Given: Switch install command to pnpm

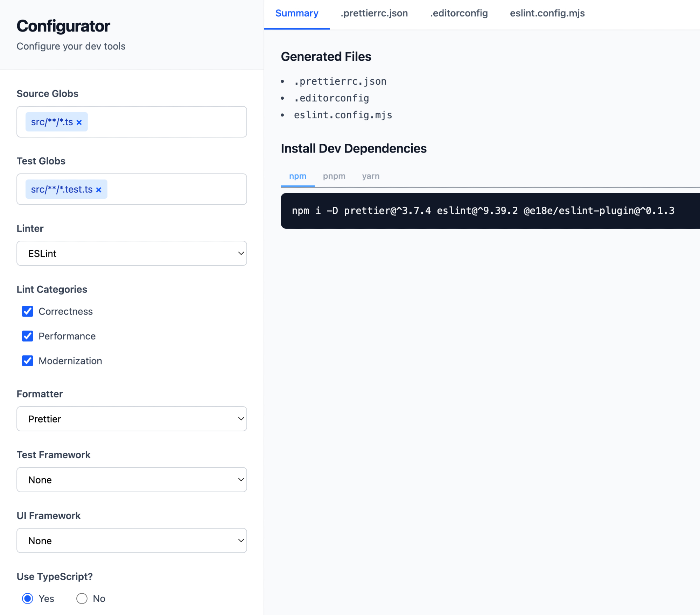Looking at the screenshot, I should [334, 176].
